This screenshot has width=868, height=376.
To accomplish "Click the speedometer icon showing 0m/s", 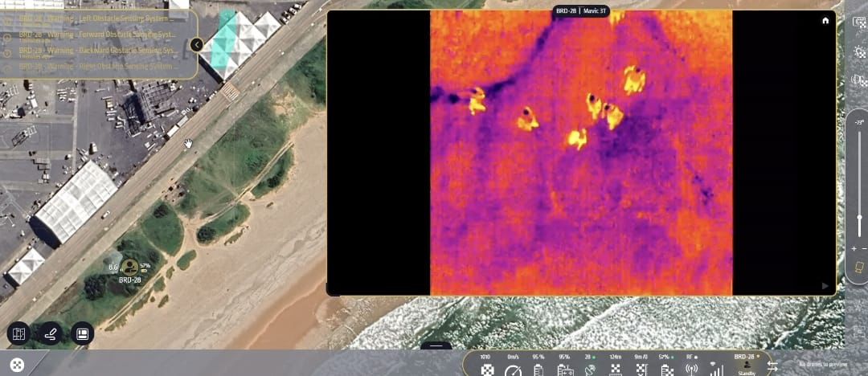I will point(513,370).
